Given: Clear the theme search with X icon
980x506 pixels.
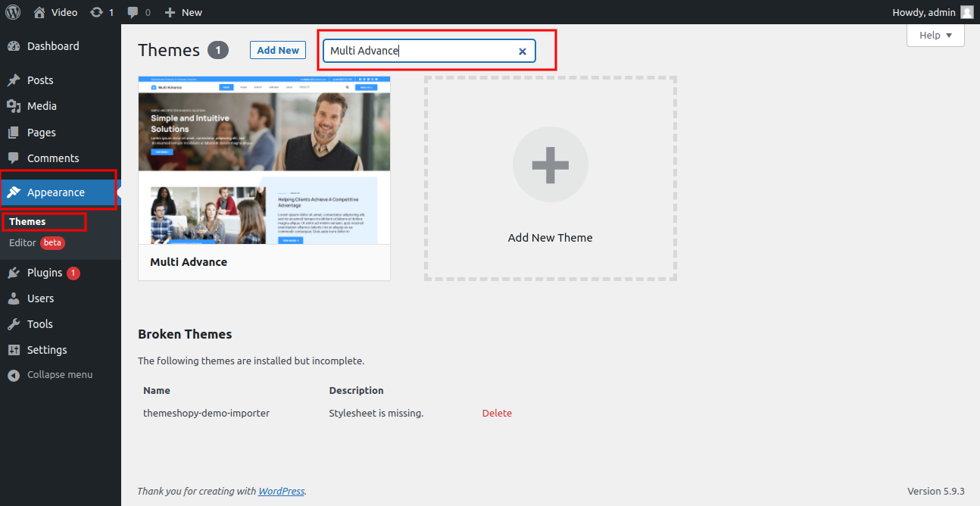Looking at the screenshot, I should point(522,52).
